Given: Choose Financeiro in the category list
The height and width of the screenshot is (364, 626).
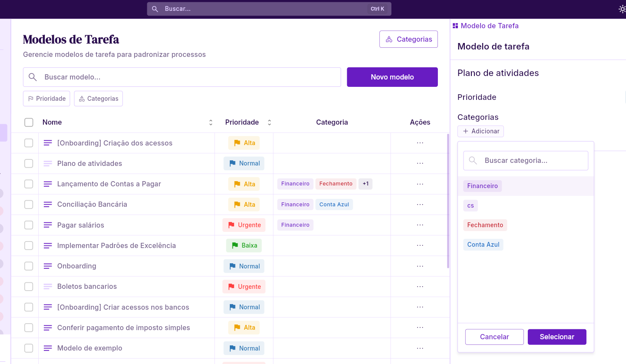Looking at the screenshot, I should 482,186.
